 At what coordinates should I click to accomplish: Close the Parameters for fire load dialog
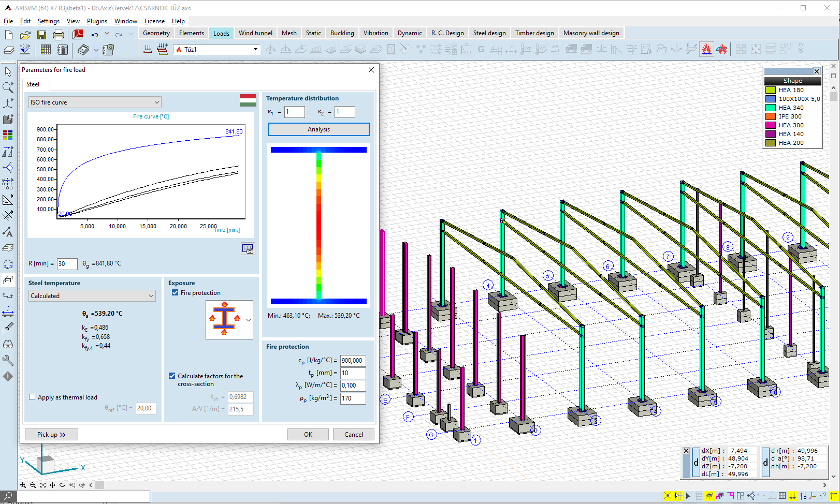click(x=371, y=70)
